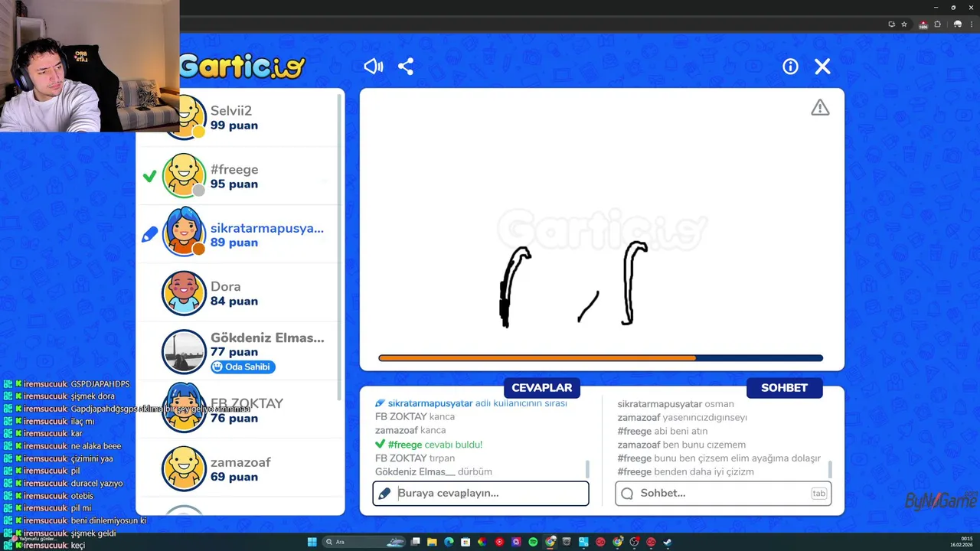Focus the 'Buraya cevaplayın...' answer field
The width and height of the screenshot is (980, 551).
(481, 494)
